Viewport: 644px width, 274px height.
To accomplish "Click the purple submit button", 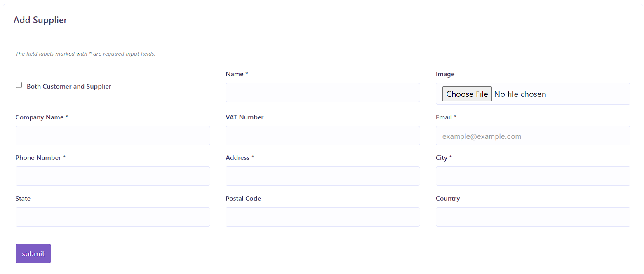I will click(x=33, y=253).
